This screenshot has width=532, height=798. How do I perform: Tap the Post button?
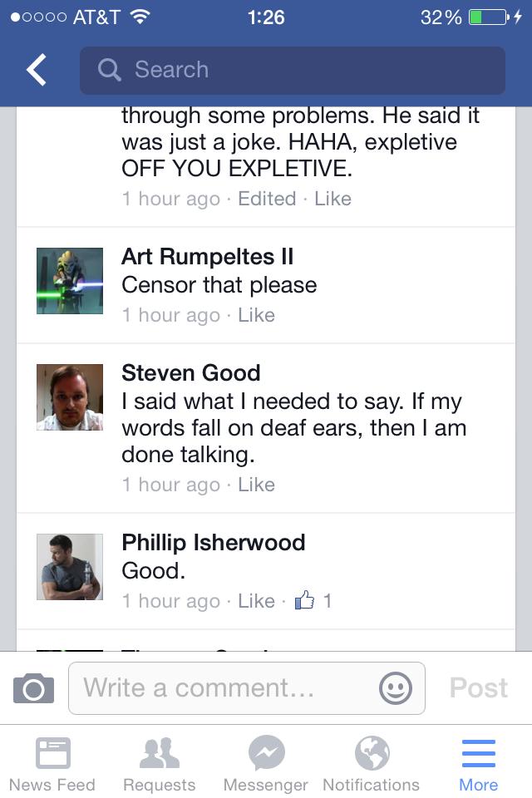click(479, 688)
